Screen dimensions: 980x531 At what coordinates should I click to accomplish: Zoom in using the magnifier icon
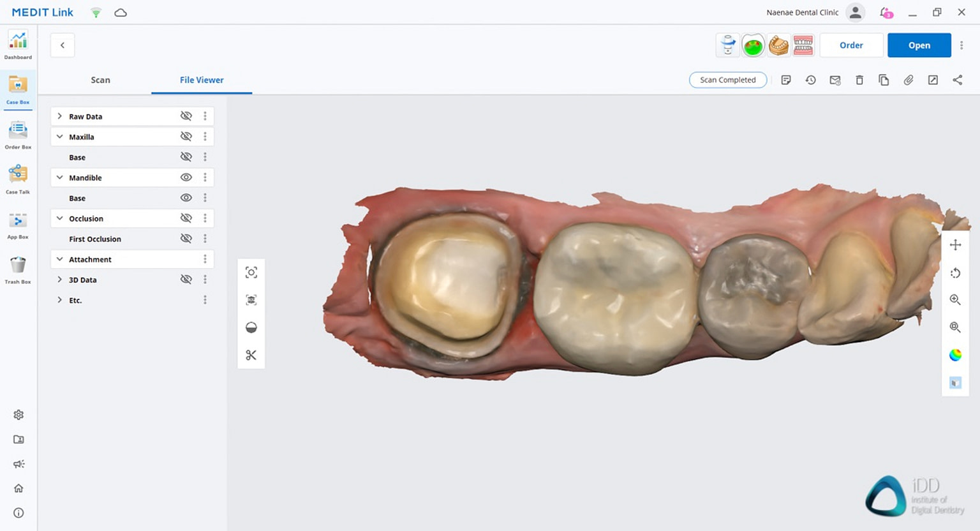tap(955, 299)
